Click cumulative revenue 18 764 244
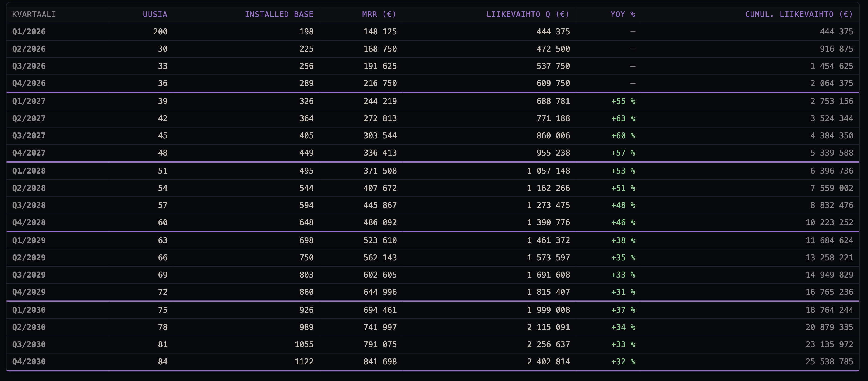 coord(829,310)
